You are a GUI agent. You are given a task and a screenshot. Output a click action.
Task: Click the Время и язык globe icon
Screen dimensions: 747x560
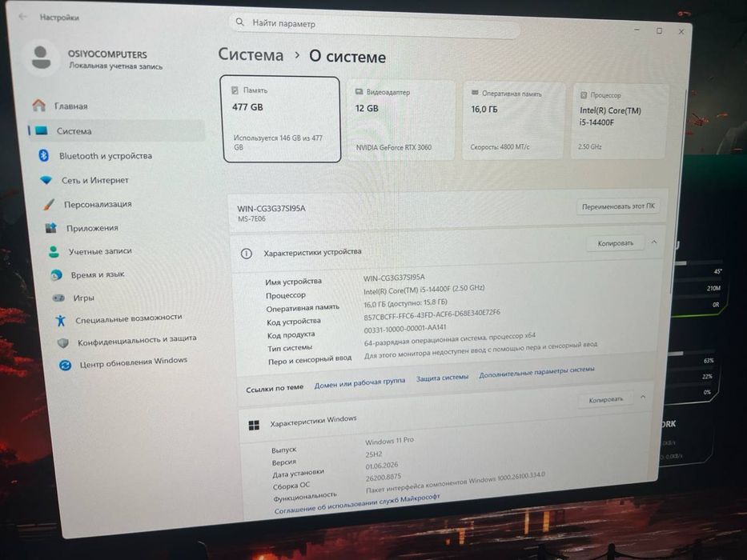pos(56,275)
